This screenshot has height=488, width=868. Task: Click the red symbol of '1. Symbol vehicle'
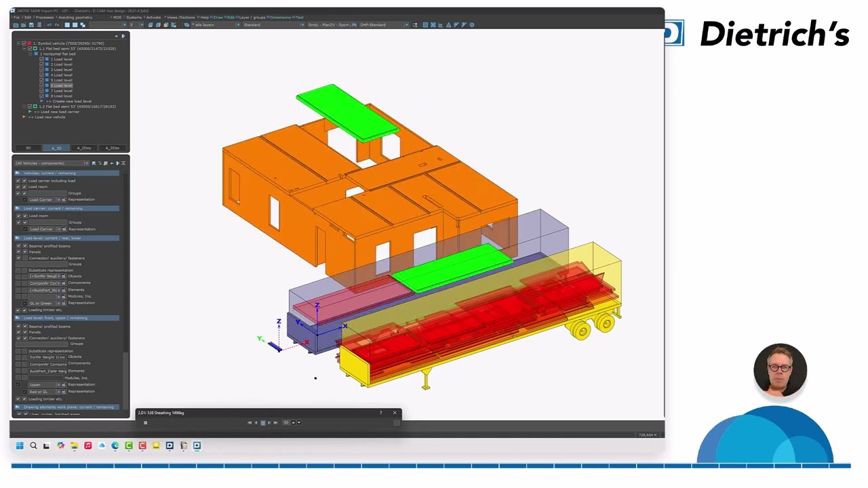(29, 43)
